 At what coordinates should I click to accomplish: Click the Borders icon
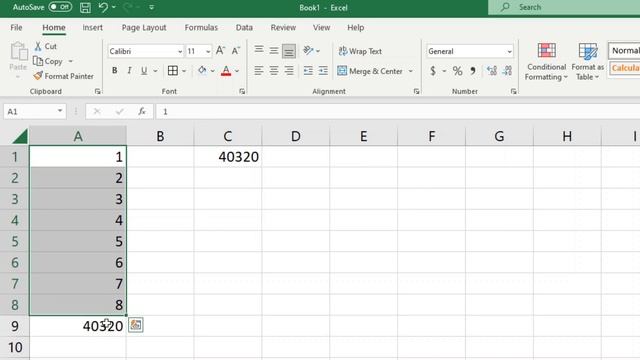[x=173, y=71]
